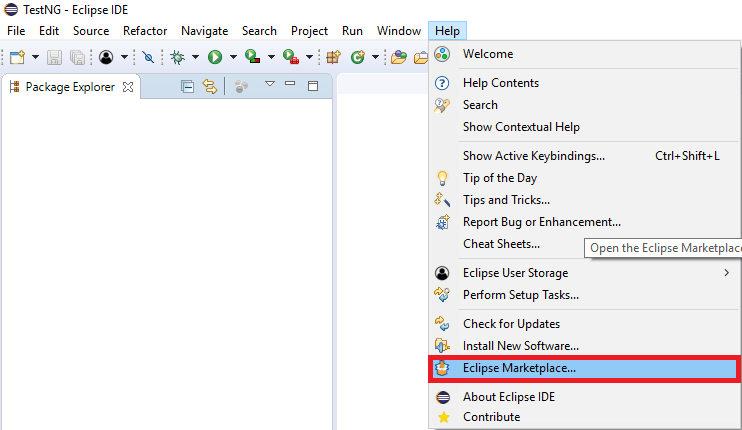Click the focus task icon in Package Explorer
742x430 pixels.
pos(241,87)
